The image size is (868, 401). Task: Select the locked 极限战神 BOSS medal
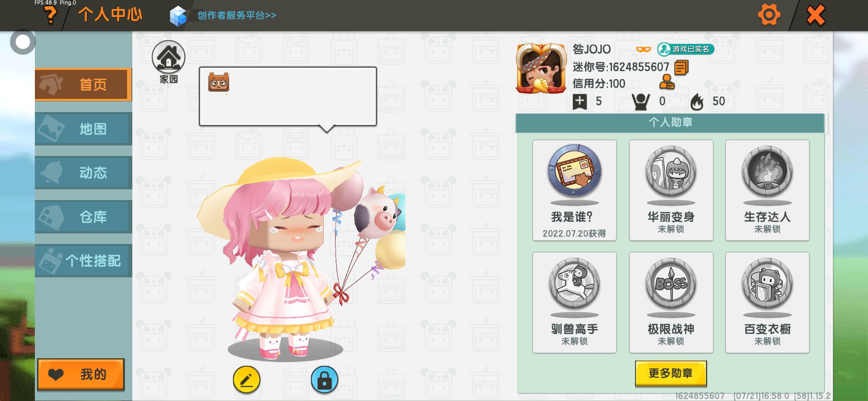pyautogui.click(x=671, y=303)
